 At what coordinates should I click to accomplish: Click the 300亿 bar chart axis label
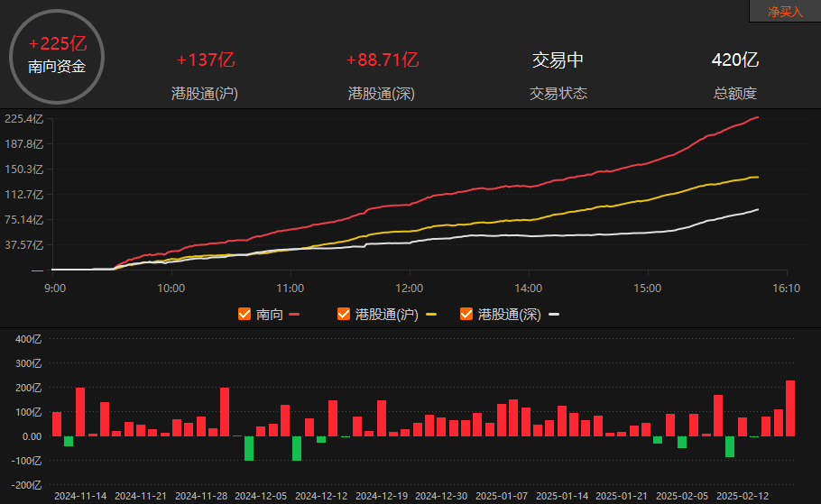[28, 363]
